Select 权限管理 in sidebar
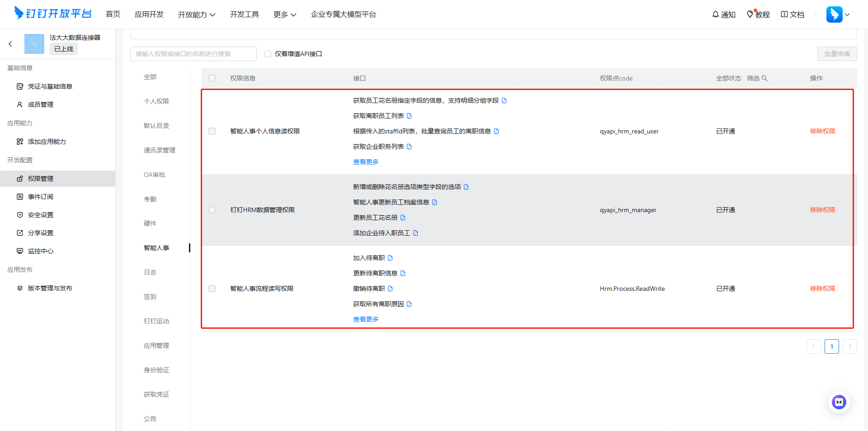 point(57,179)
